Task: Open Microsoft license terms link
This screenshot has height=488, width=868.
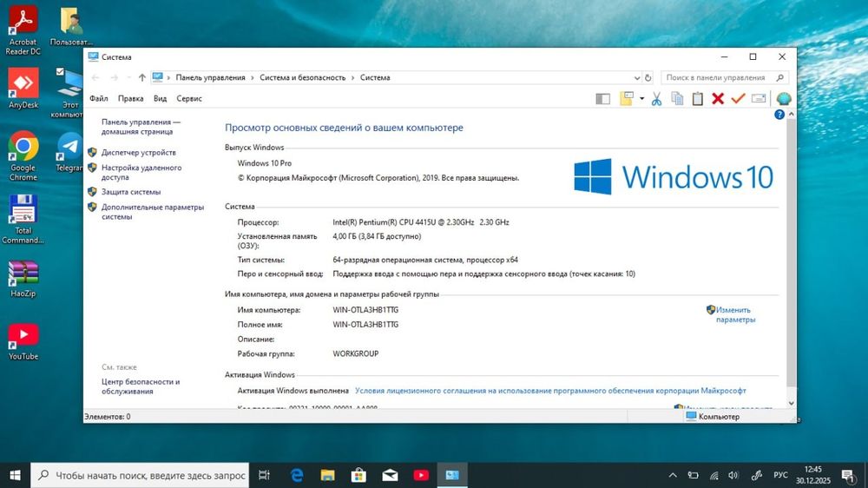Action: coord(550,391)
